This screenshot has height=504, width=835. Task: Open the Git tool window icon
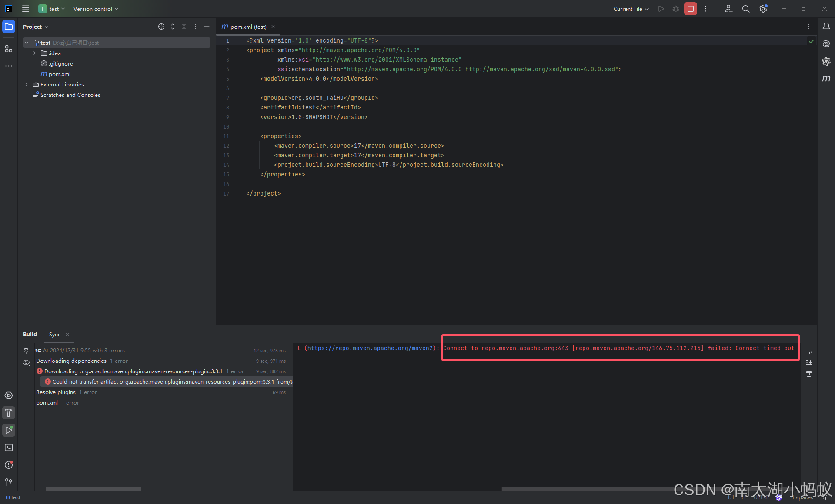tap(9, 482)
